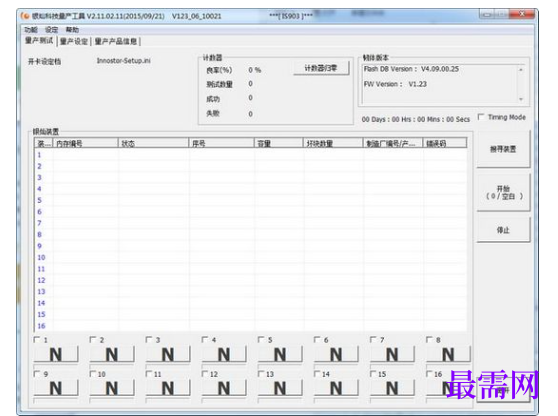
Task: Click the N status button for port 13
Action: click(x=280, y=388)
